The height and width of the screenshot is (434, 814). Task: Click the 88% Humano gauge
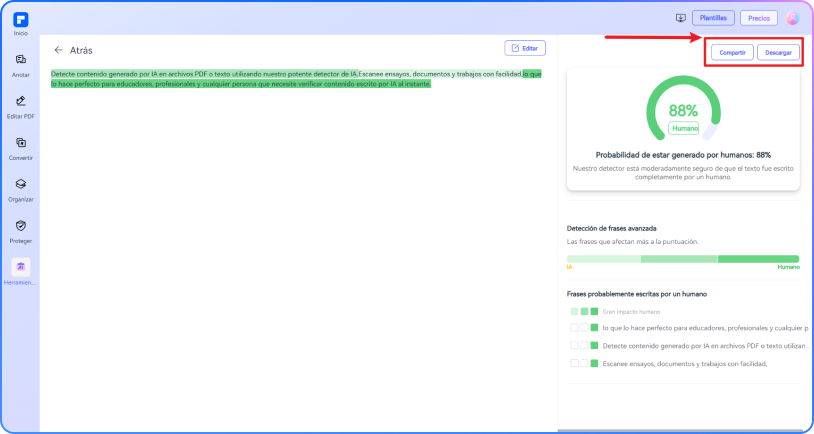click(x=683, y=109)
